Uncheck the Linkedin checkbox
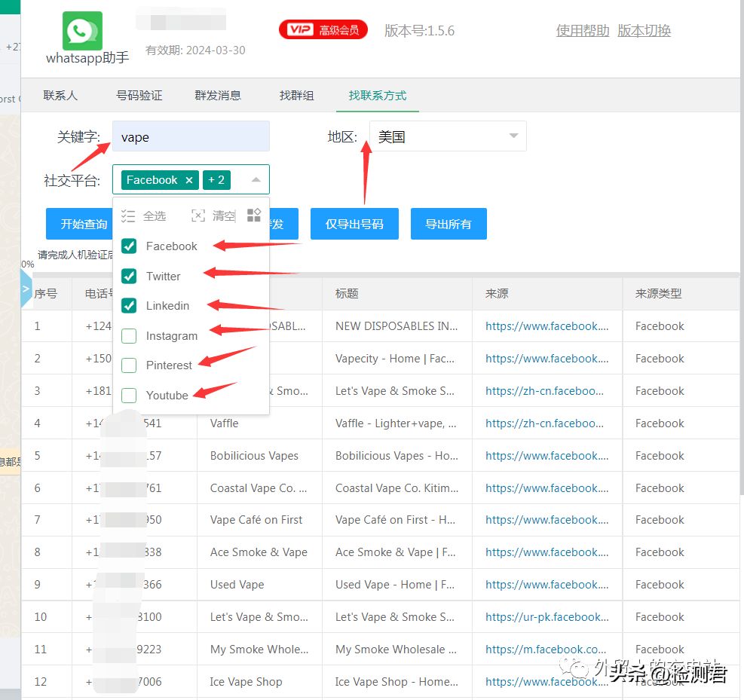The width and height of the screenshot is (744, 700). [129, 306]
